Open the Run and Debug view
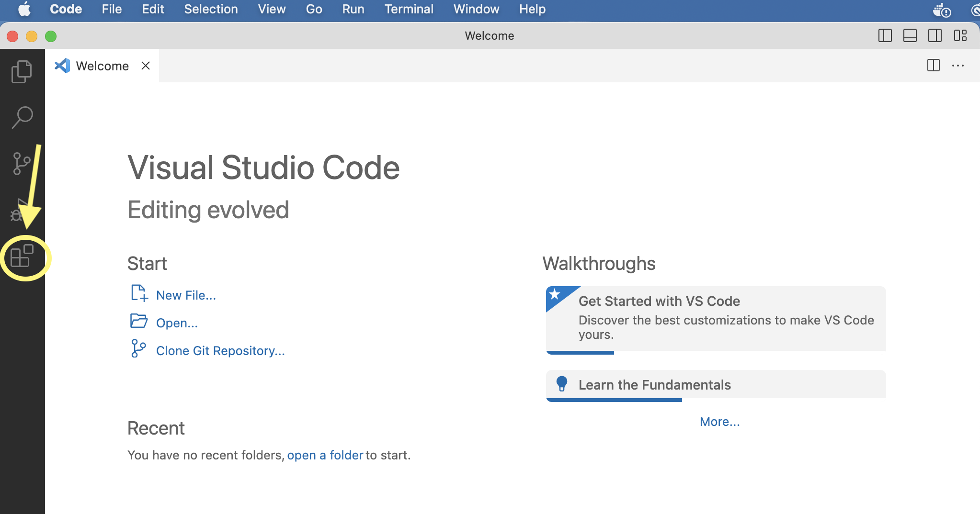This screenshot has width=980, height=514. coord(18,211)
